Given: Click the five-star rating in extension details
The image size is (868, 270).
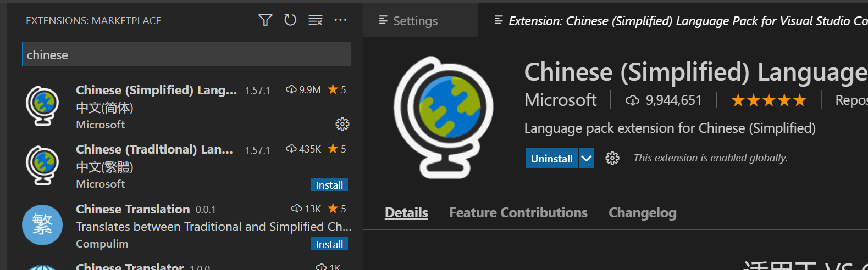Looking at the screenshot, I should pos(769,100).
